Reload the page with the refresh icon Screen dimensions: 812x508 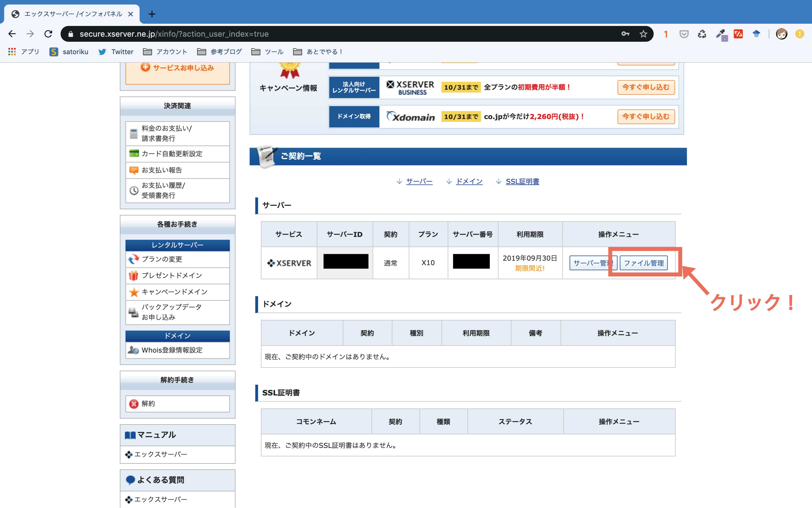coord(49,34)
